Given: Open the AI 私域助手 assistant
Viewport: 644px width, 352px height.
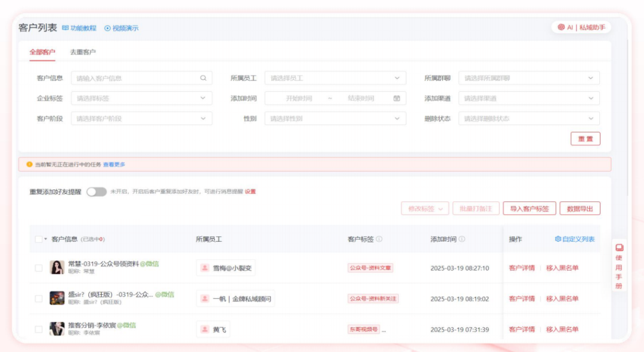Looking at the screenshot, I should click(x=581, y=27).
